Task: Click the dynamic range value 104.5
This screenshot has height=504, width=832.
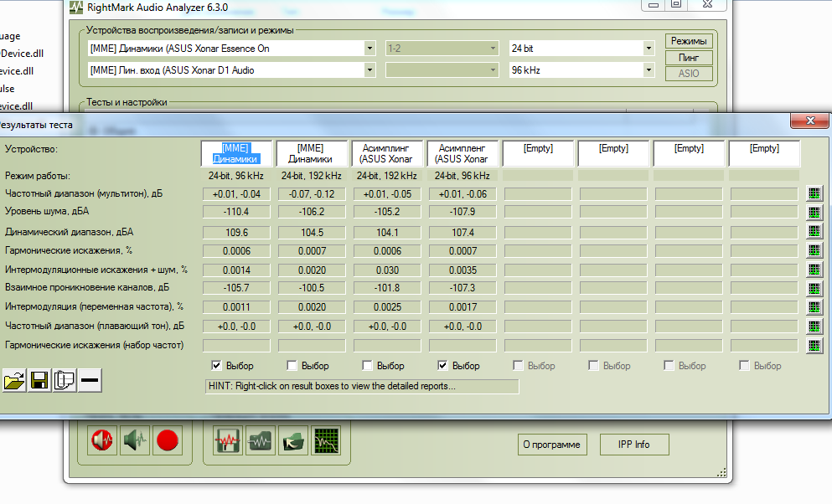Action: coord(312,232)
